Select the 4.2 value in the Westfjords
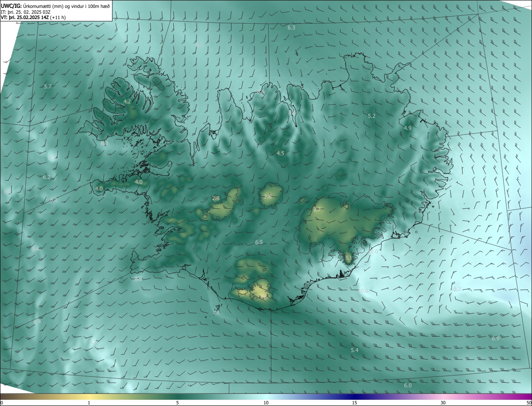The width and height of the screenshot is (532, 406). coord(127,102)
